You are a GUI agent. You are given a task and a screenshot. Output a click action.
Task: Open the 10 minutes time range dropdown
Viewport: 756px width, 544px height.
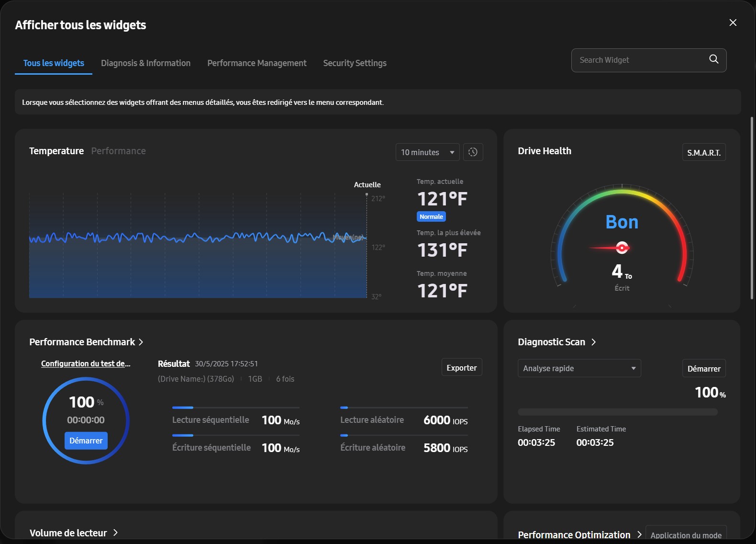pos(427,152)
